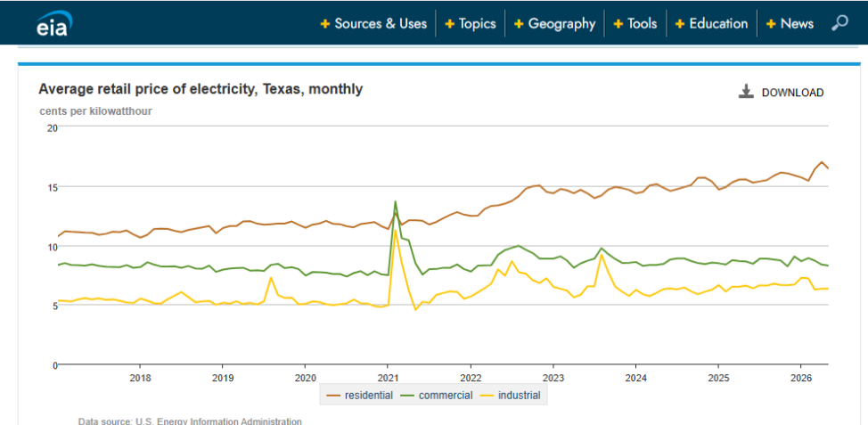Click the yellow industrial legend line swatch
This screenshot has height=425, width=868.
(x=487, y=396)
